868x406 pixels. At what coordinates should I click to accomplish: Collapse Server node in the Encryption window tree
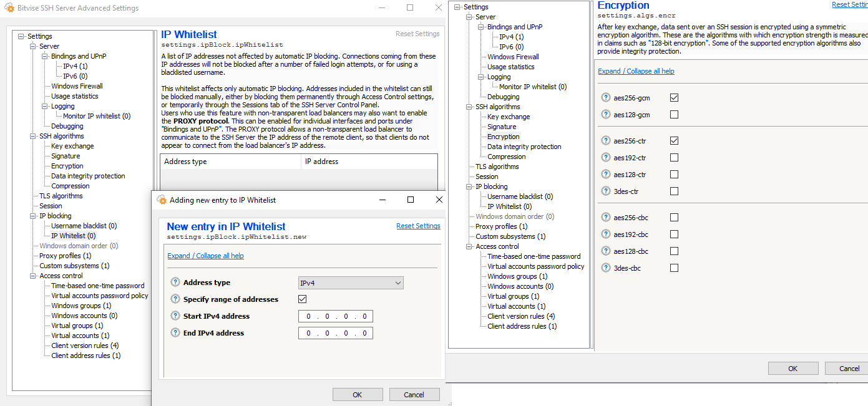[x=469, y=17]
